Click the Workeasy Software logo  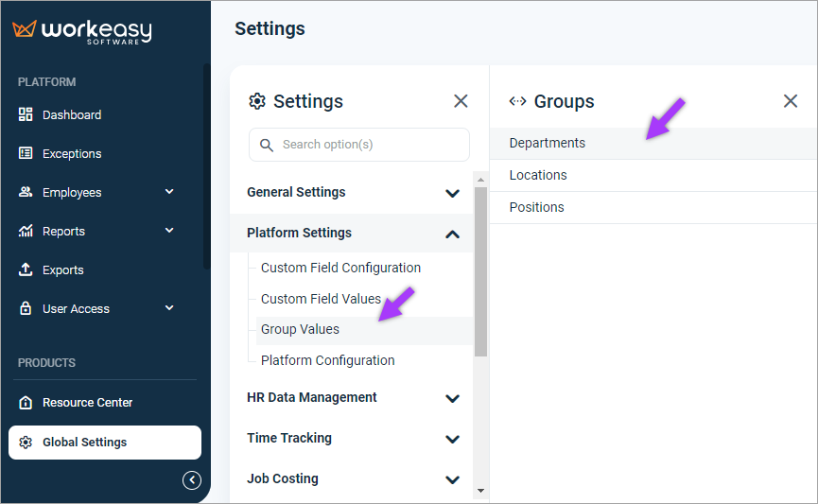tap(82, 31)
